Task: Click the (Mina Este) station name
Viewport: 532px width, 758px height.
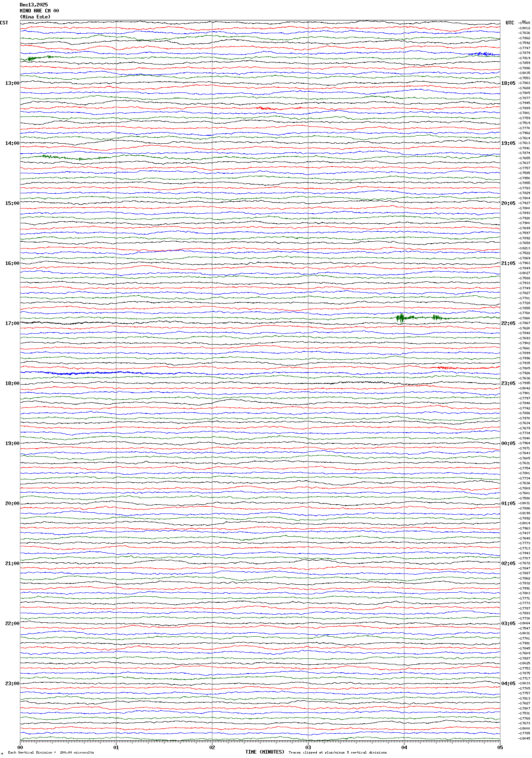Action: pyautogui.click(x=35, y=17)
